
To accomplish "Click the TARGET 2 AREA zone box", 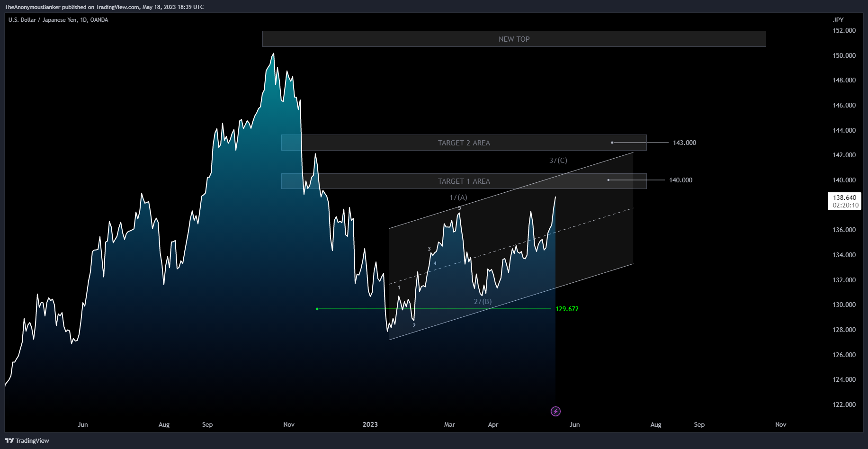I will click(464, 143).
